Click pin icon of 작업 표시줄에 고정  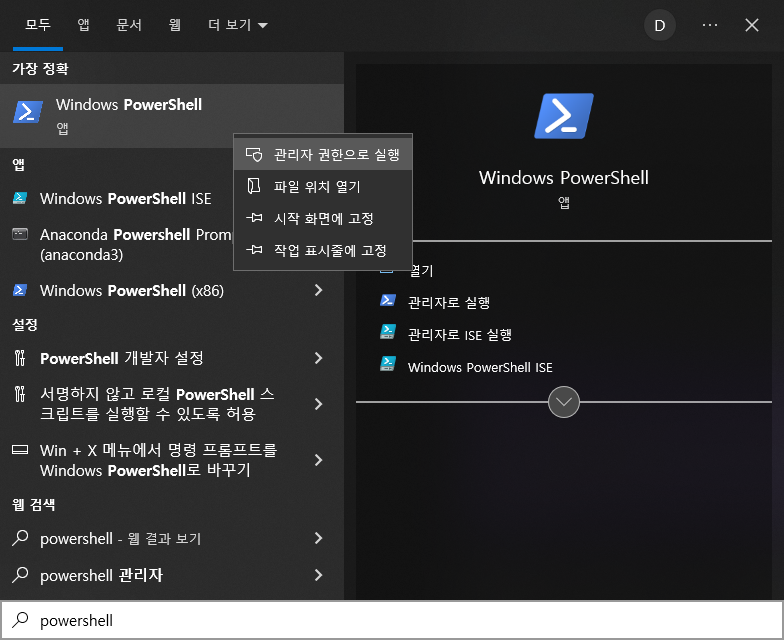(254, 250)
